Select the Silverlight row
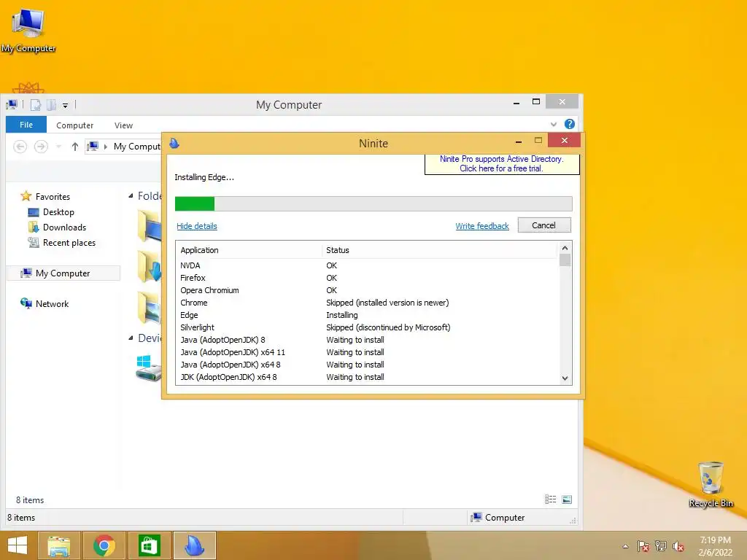 [367, 327]
